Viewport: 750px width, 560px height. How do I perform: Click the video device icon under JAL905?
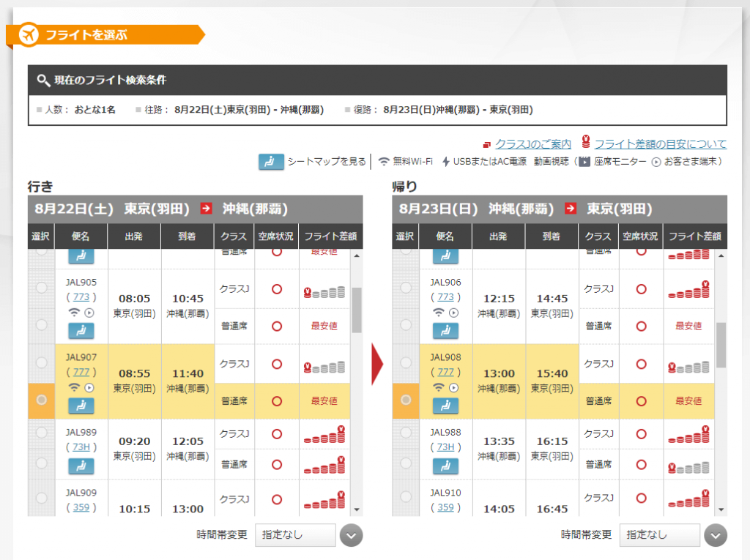pyautogui.click(x=89, y=313)
